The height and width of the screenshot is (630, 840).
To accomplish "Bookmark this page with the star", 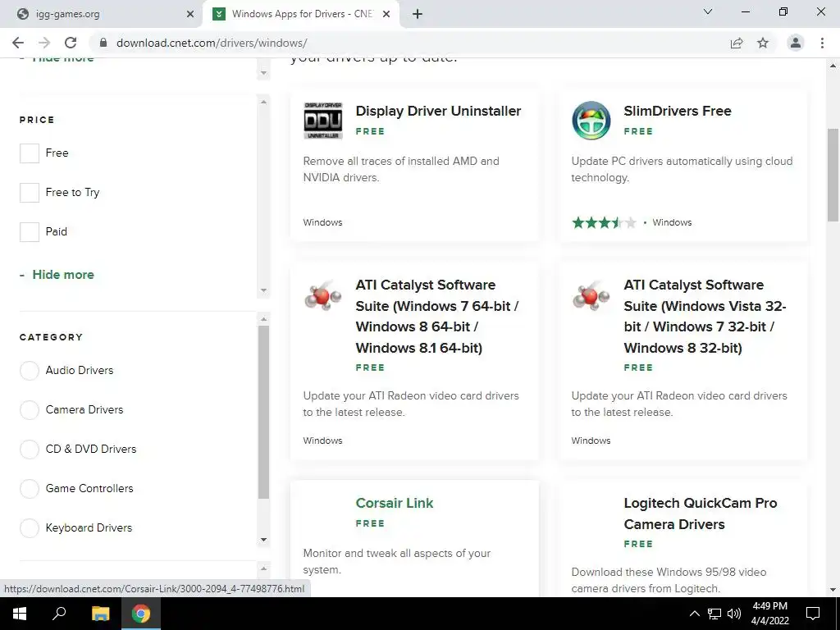I will click(763, 43).
